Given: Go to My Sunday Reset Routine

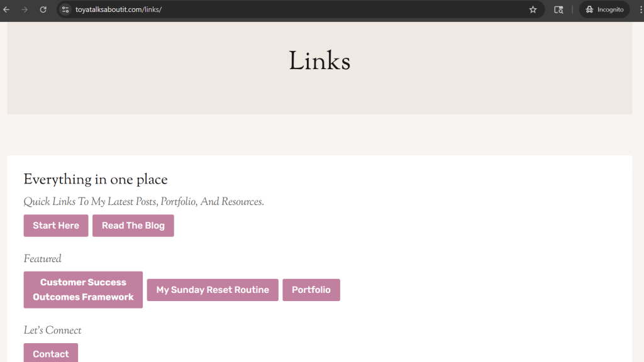Looking at the screenshot, I should pyautogui.click(x=213, y=290).
